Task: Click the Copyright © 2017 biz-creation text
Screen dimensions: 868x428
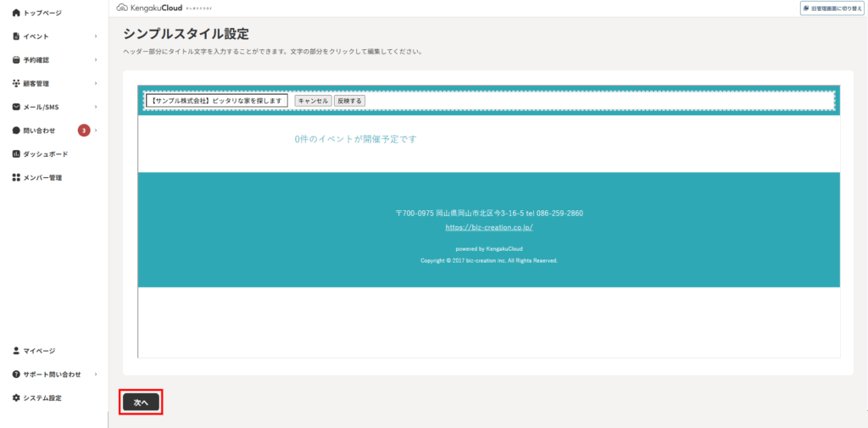Action: 489,260
